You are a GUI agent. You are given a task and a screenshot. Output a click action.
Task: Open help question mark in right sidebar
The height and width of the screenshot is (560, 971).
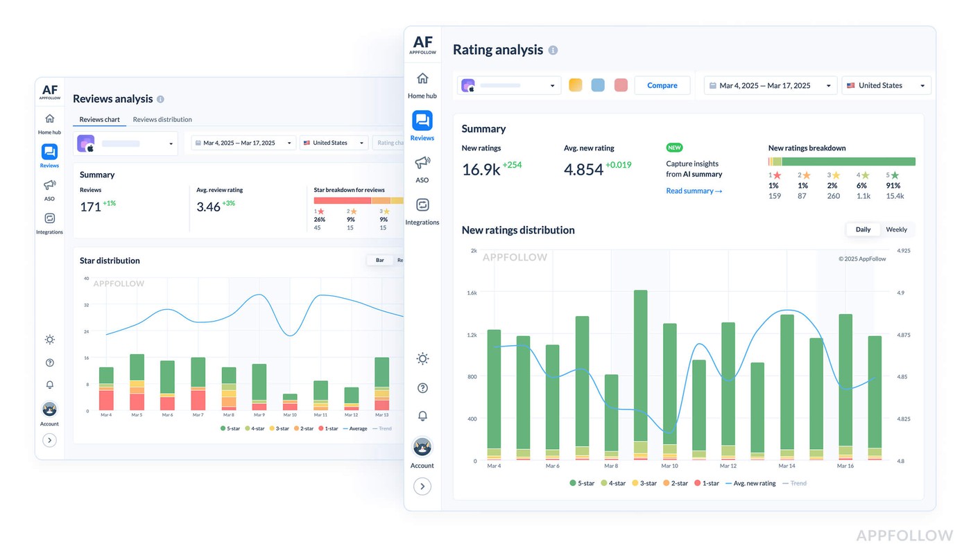click(422, 387)
